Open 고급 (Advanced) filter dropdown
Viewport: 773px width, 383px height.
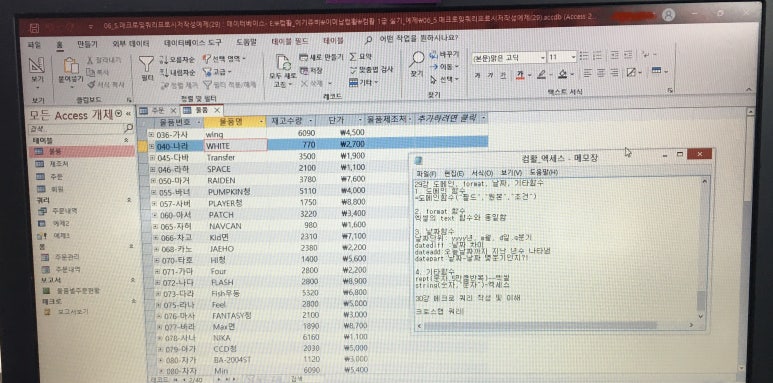click(x=217, y=71)
